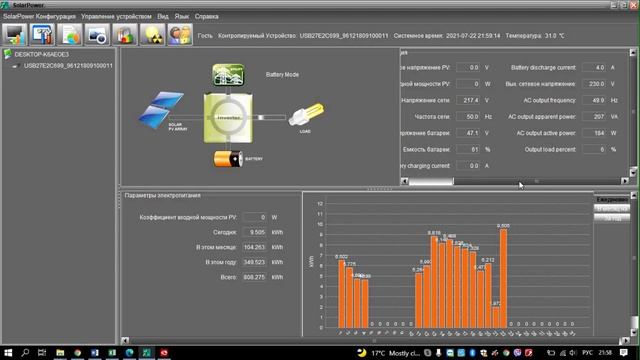Image resolution: width=640 pixels, height=360 pixels.
Task: Select device USB27E2C699_96121809100011 in tree
Action: (68, 65)
